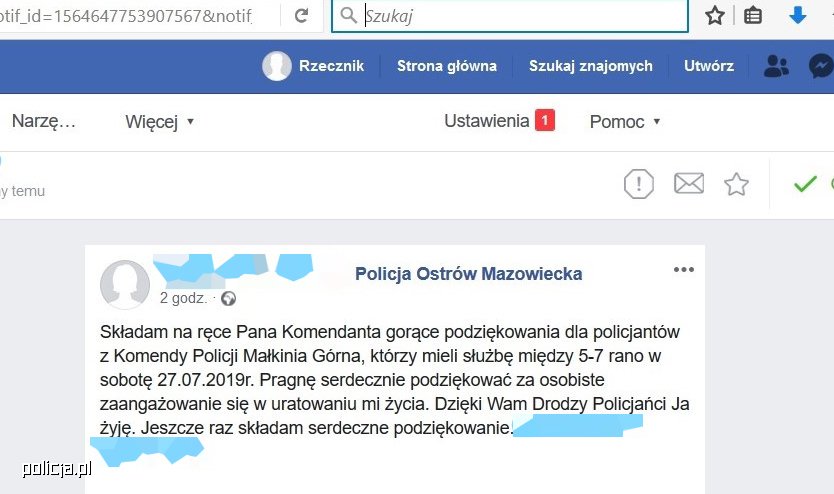The width and height of the screenshot is (834, 494).
Task: Open the post privacy globe icon
Action: 229,299
